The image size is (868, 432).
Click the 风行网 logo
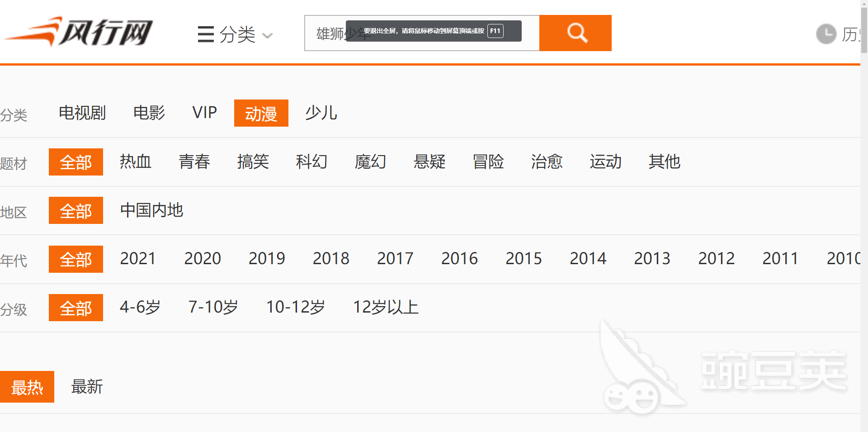tap(79, 32)
